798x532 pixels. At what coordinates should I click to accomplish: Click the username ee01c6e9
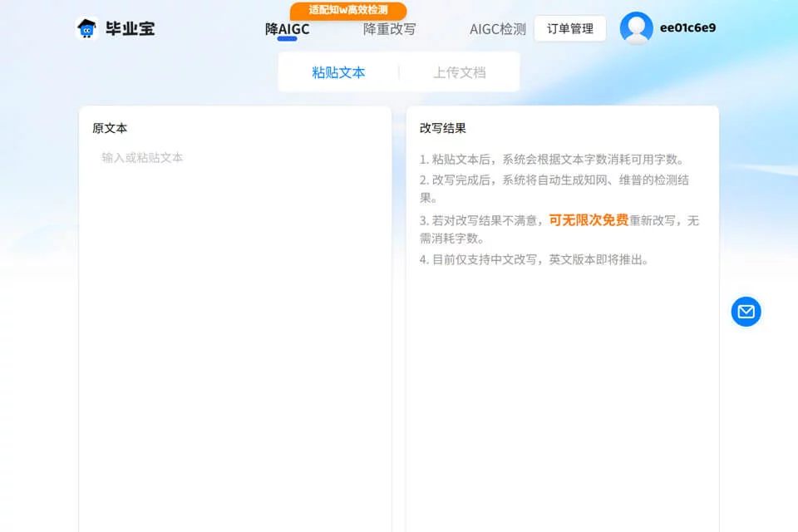[x=687, y=28]
